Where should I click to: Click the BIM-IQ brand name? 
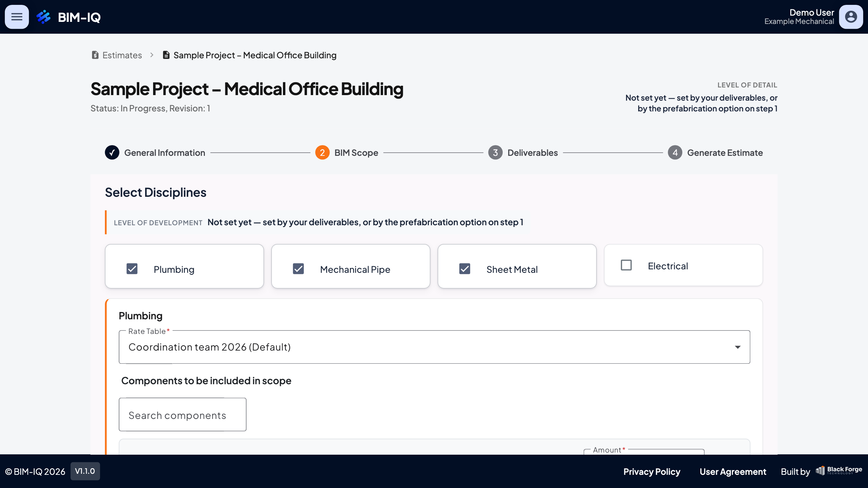point(79,17)
